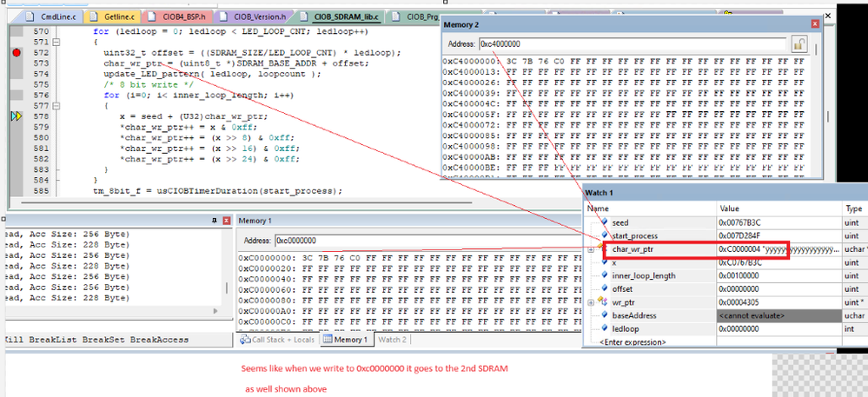Click the cannot evaluate value cell

(x=779, y=315)
